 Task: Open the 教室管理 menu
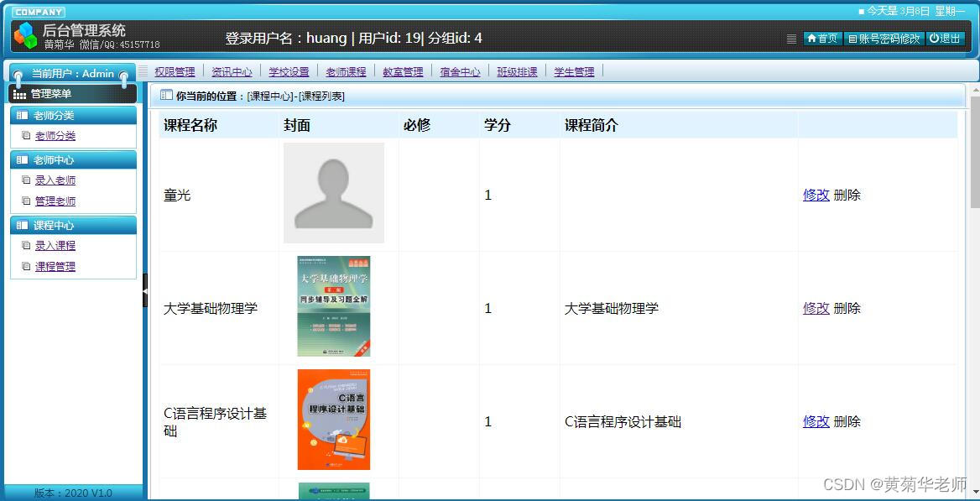point(403,72)
